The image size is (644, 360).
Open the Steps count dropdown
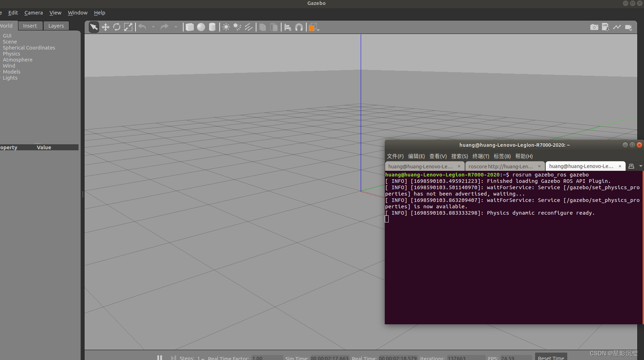click(201, 358)
